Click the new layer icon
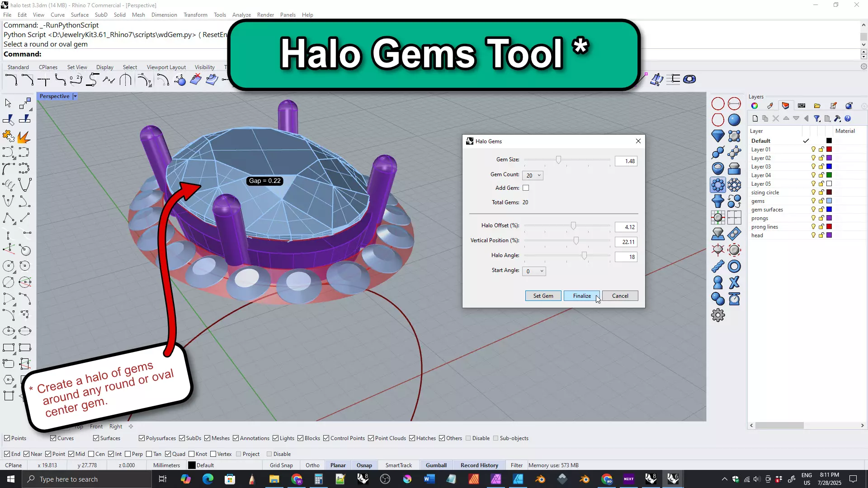This screenshot has width=868, height=488. point(755,119)
